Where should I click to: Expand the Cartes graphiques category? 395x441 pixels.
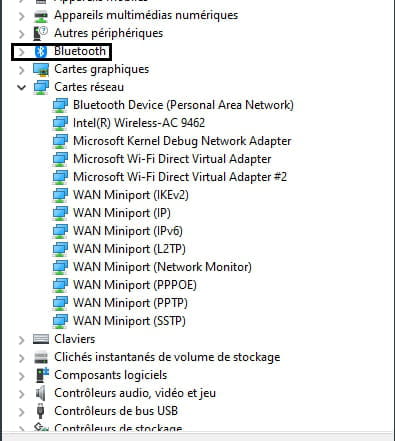coord(21,70)
